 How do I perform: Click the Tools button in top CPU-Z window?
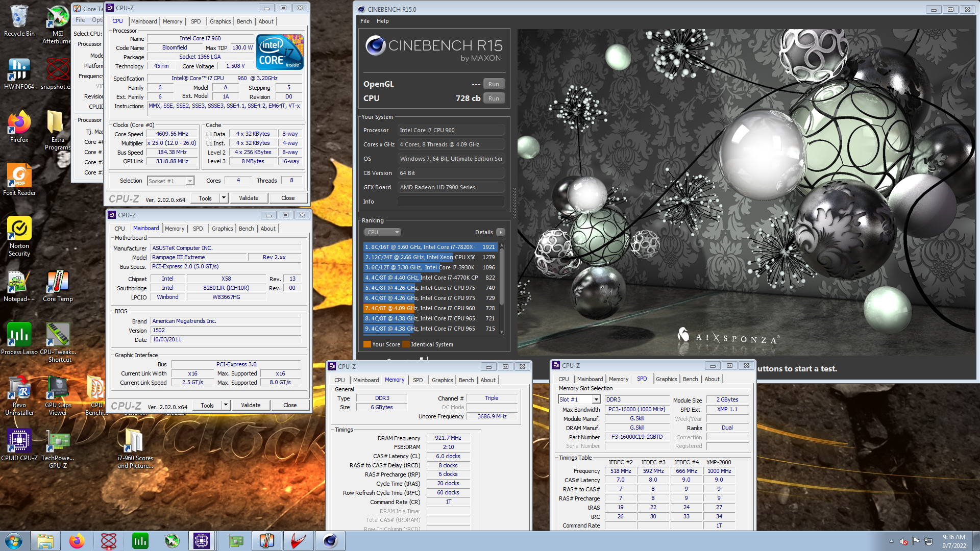point(205,198)
